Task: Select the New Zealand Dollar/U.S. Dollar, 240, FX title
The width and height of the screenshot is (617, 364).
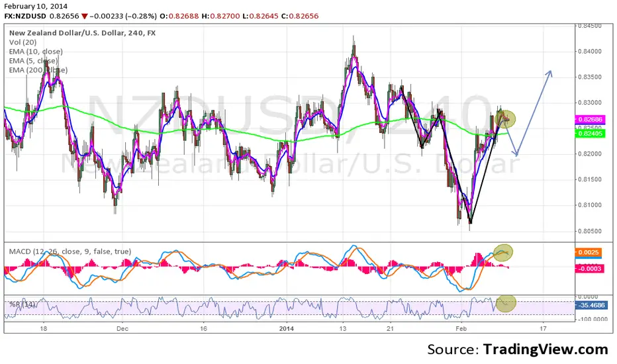Action: point(82,33)
